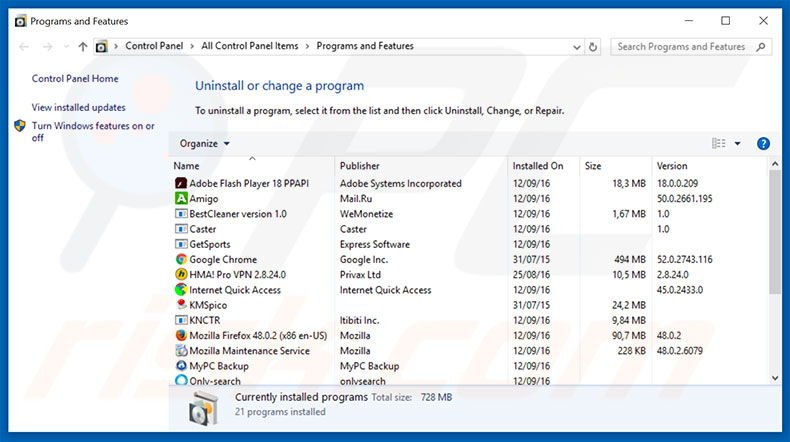Viewport: 790px width, 442px height.
Task: Click the Only-search program icon
Action: pos(181,381)
